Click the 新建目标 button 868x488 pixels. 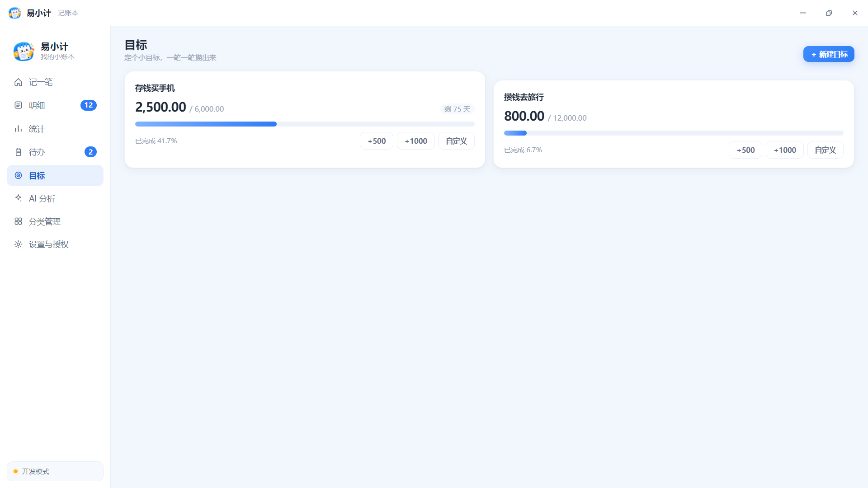pyautogui.click(x=829, y=54)
